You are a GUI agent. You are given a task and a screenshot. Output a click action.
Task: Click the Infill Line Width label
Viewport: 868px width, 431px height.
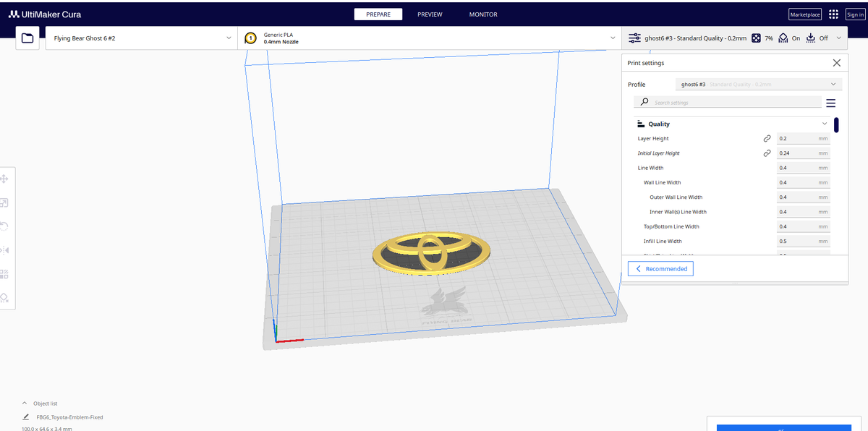663,241
